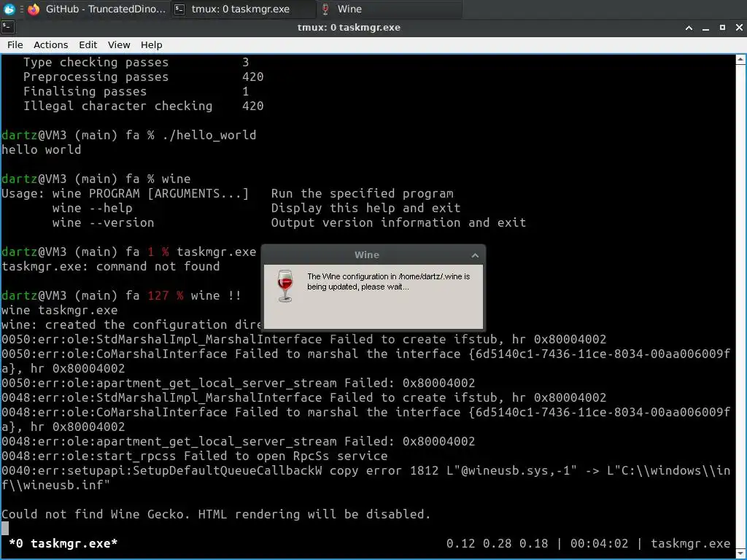Click the wine glass icon in dialog
The height and width of the screenshot is (560, 747).
pos(285,286)
